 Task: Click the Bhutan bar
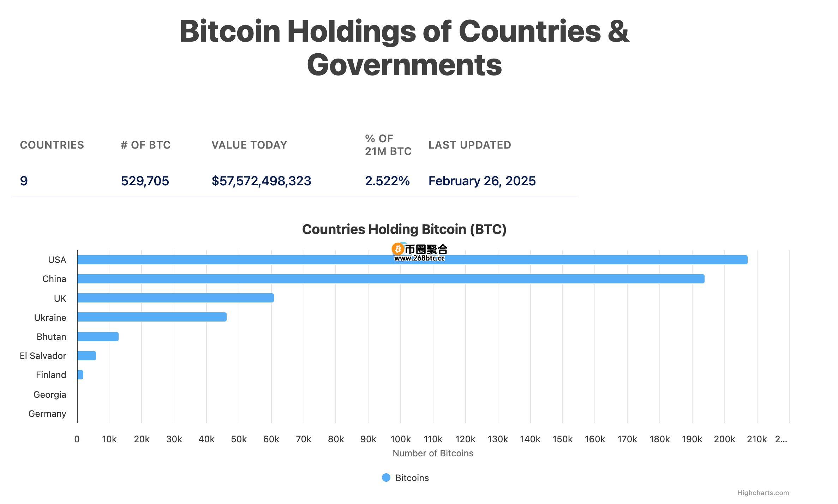click(98, 337)
